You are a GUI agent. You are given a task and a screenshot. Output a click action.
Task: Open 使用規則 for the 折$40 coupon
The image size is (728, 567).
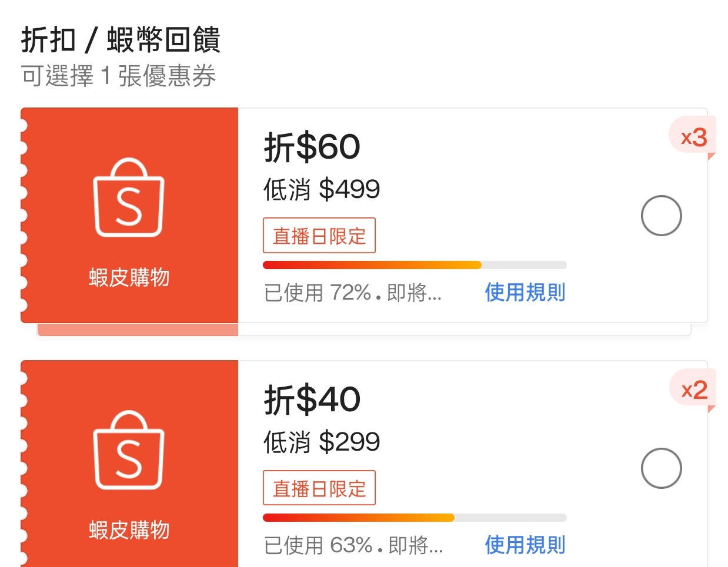click(x=525, y=545)
